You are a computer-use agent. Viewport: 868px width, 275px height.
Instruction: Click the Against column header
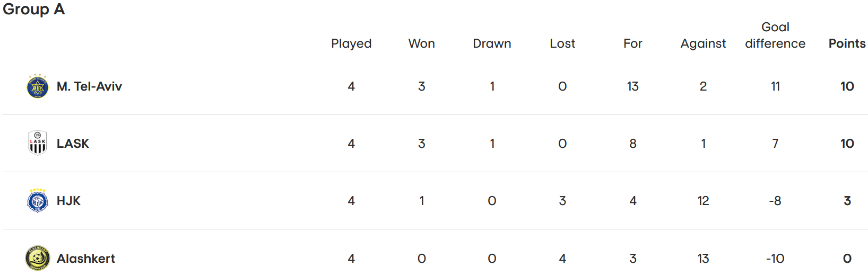coord(703,43)
